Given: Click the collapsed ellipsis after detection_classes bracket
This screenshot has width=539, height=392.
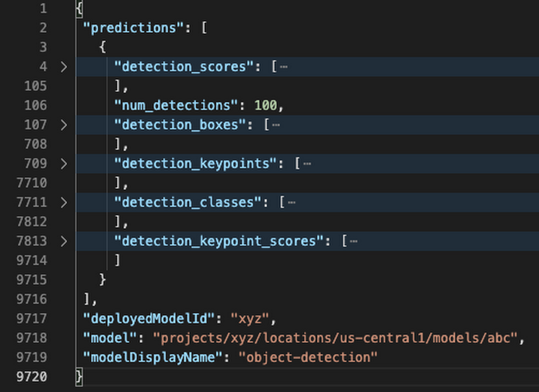Looking at the screenshot, I should 292,202.
